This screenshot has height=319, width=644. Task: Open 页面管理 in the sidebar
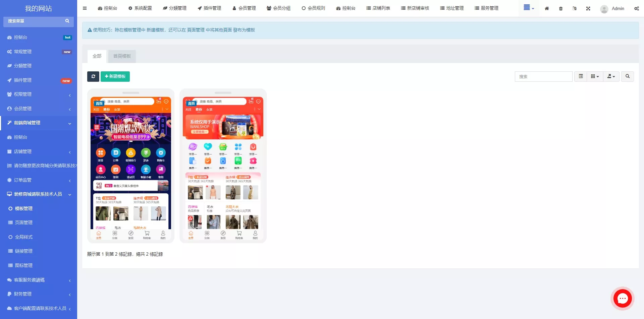(x=23, y=222)
